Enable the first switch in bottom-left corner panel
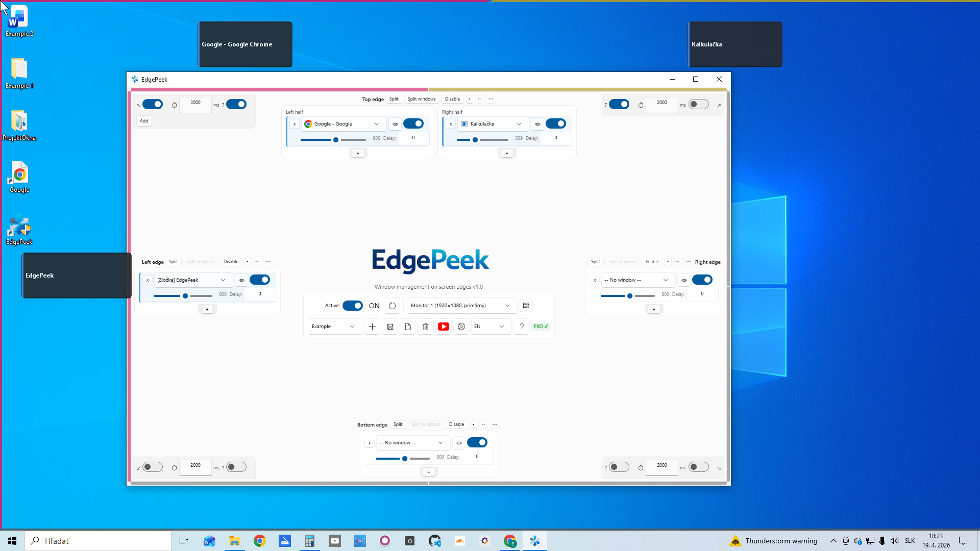 point(153,467)
